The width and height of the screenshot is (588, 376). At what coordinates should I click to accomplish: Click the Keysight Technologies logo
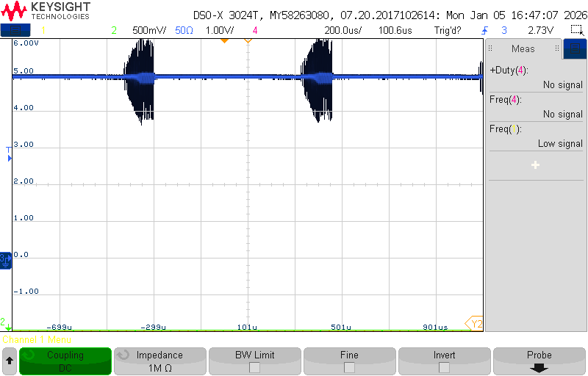pyautogui.click(x=46, y=11)
